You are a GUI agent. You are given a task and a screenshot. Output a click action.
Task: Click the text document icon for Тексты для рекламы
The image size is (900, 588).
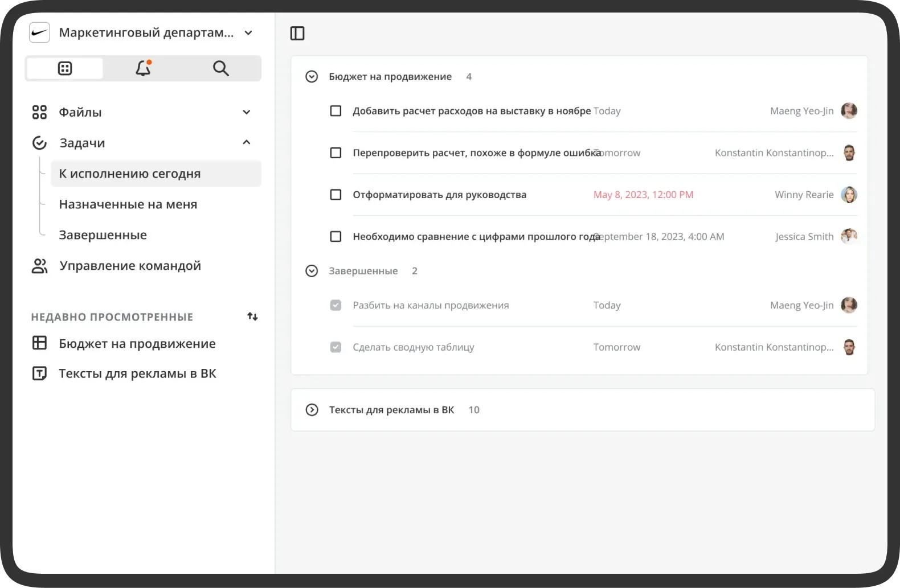point(39,373)
